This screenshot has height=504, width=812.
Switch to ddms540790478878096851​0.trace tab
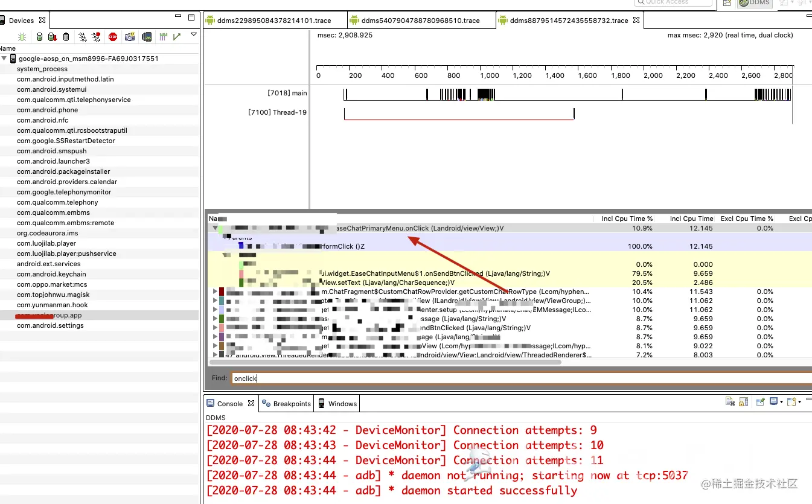[x=421, y=20]
